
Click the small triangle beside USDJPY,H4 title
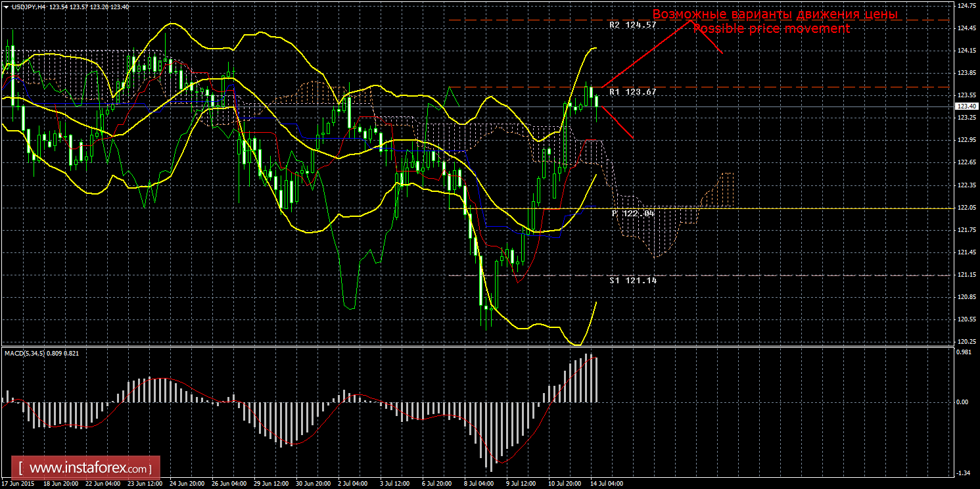(x=6, y=6)
